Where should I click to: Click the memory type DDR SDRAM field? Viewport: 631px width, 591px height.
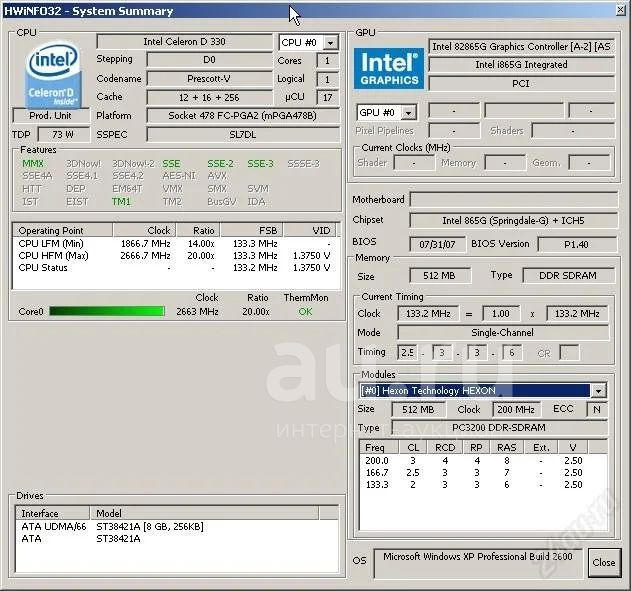pyautogui.click(x=568, y=276)
